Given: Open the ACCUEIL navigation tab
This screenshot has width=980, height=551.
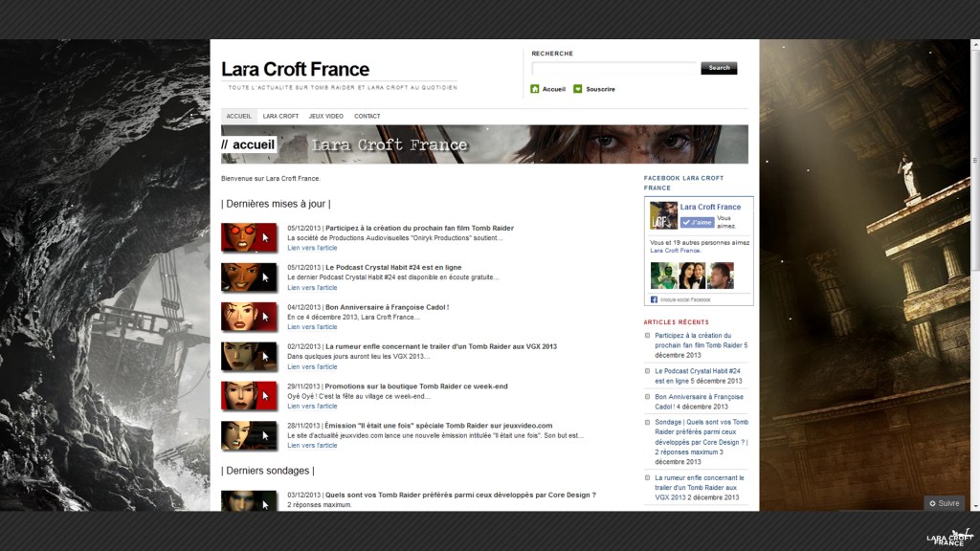Looking at the screenshot, I should click(238, 116).
